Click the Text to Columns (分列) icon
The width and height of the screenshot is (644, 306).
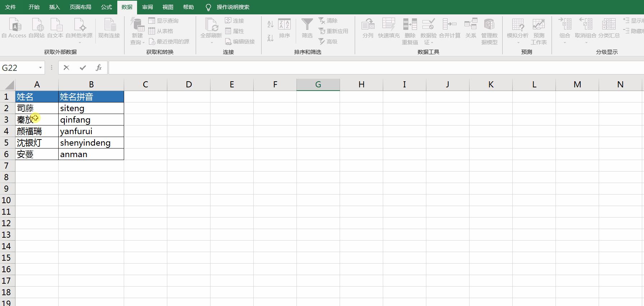368,25
